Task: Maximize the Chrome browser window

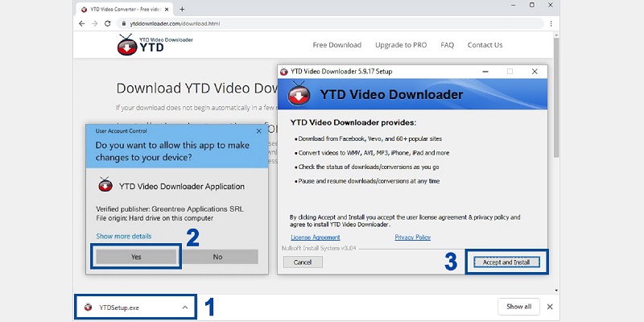Action: [532, 5]
